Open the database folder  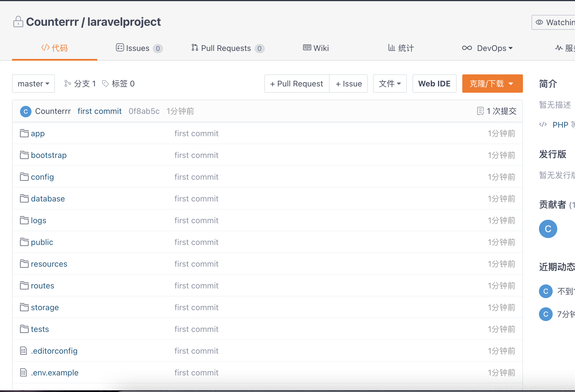(48, 199)
